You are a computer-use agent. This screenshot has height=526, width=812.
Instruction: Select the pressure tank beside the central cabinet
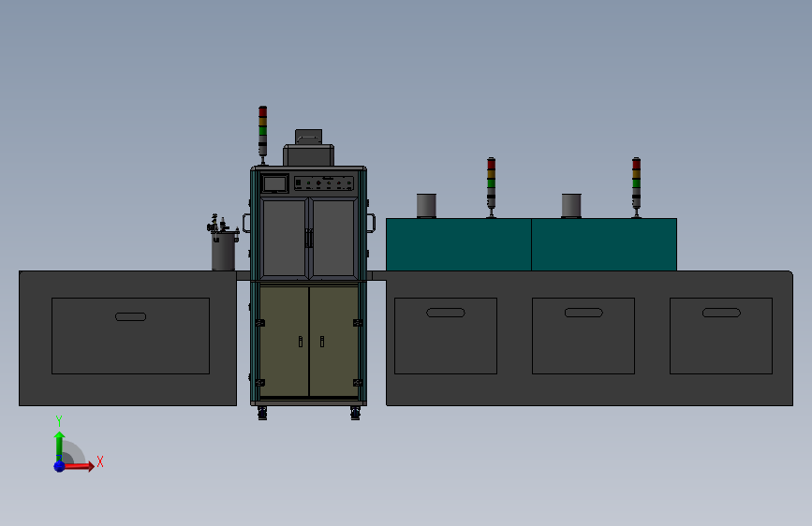tap(223, 251)
